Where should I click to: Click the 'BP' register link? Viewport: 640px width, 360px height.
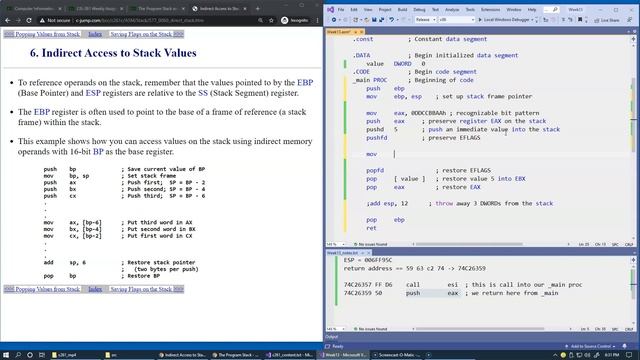coord(98,152)
